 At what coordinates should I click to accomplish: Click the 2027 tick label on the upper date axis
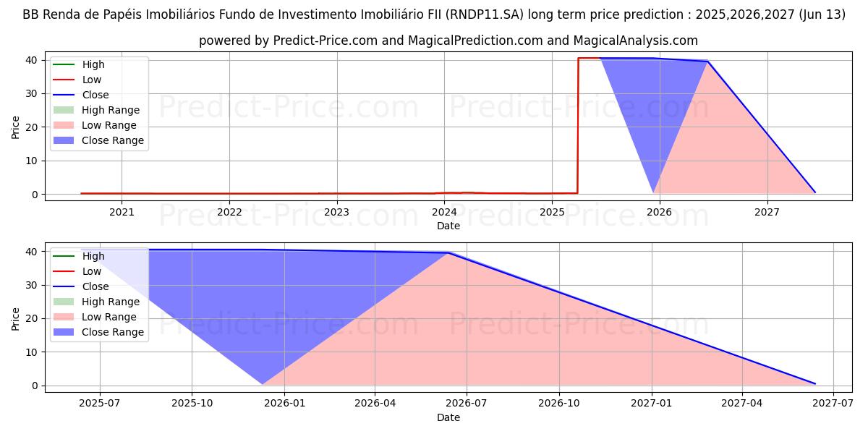[x=767, y=212]
